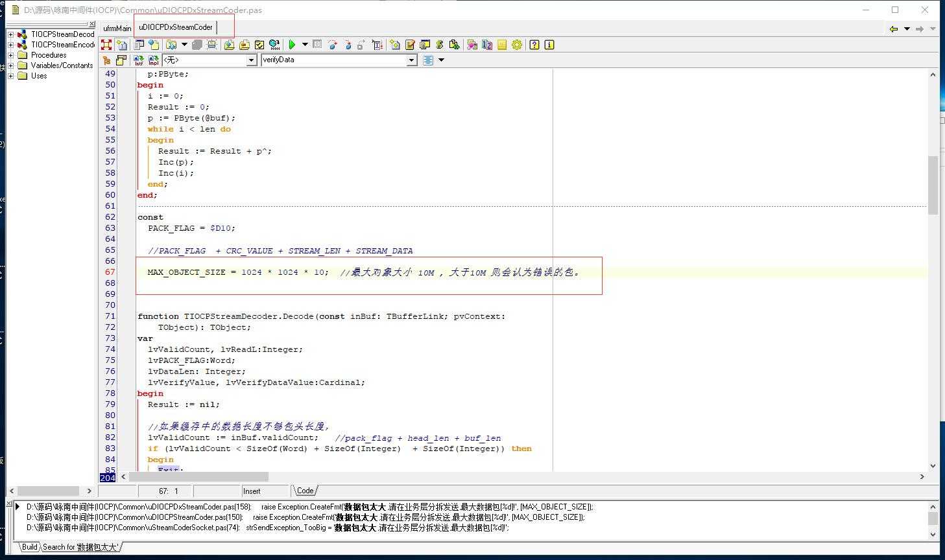Open the dropdown arrow next to the open project icon
Screen dimensions: 945x560
184,45
